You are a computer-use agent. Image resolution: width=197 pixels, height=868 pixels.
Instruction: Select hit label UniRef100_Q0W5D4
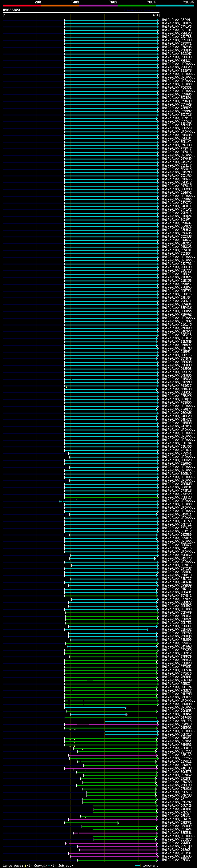[177, 843]
